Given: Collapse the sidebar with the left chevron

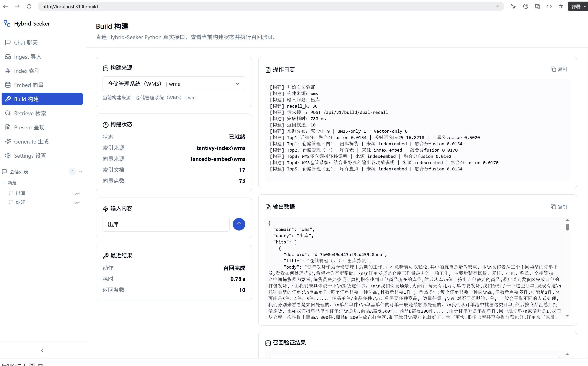Looking at the screenshot, I should tap(42, 350).
